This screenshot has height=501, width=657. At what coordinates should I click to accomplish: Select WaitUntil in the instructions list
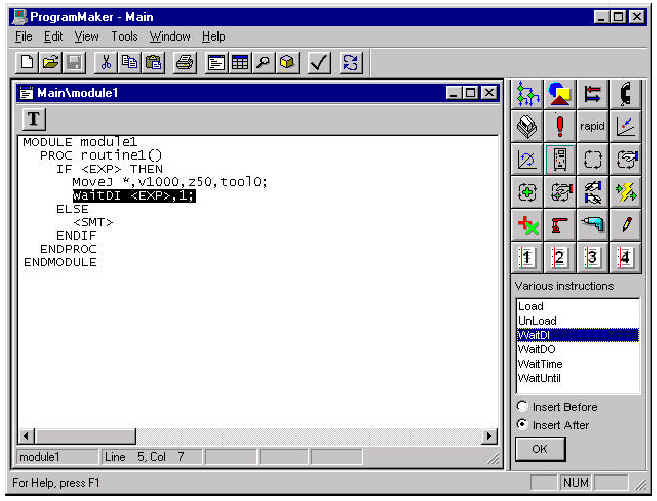[x=578, y=378]
